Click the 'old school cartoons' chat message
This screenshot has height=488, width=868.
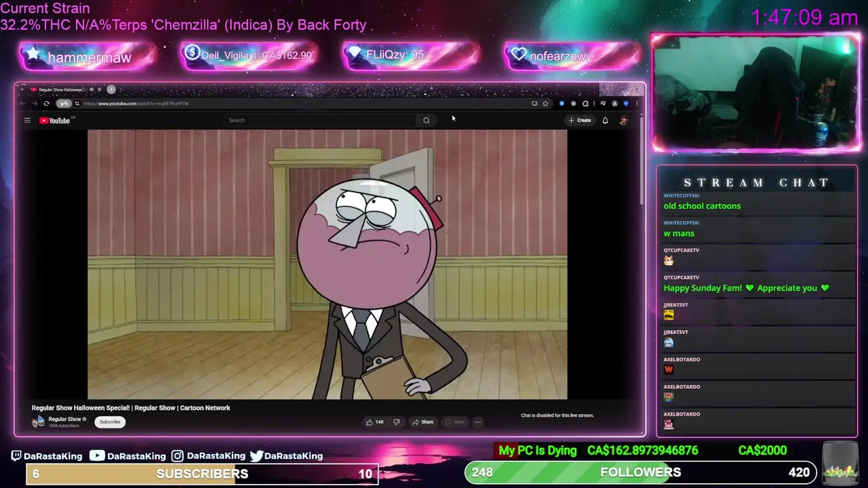(x=702, y=206)
